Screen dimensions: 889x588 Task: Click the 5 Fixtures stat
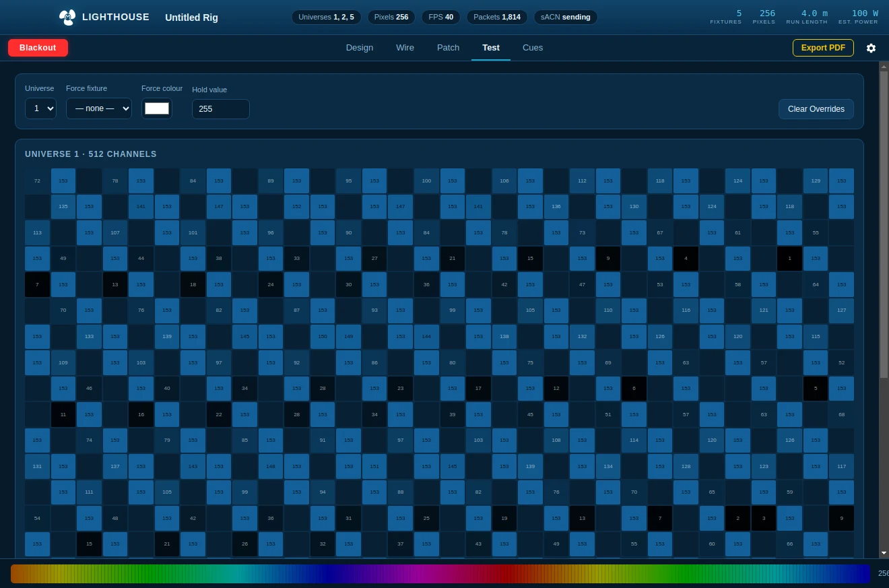726,17
